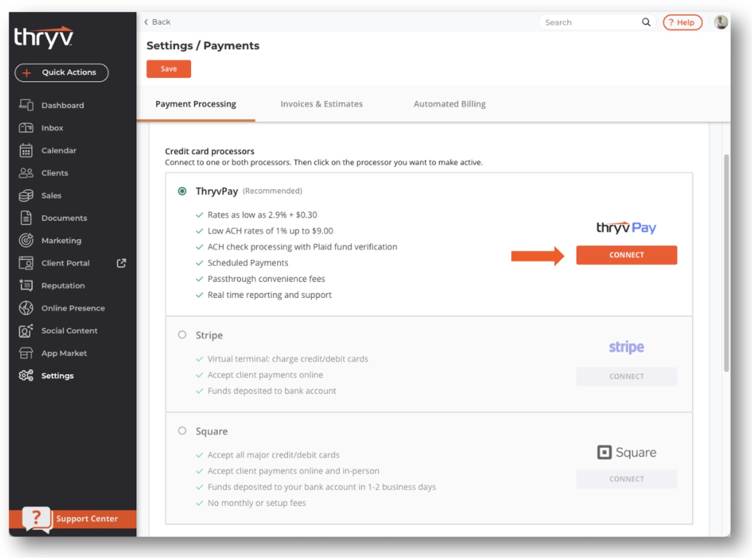
Task: Open Settings menu label
Action: click(58, 376)
